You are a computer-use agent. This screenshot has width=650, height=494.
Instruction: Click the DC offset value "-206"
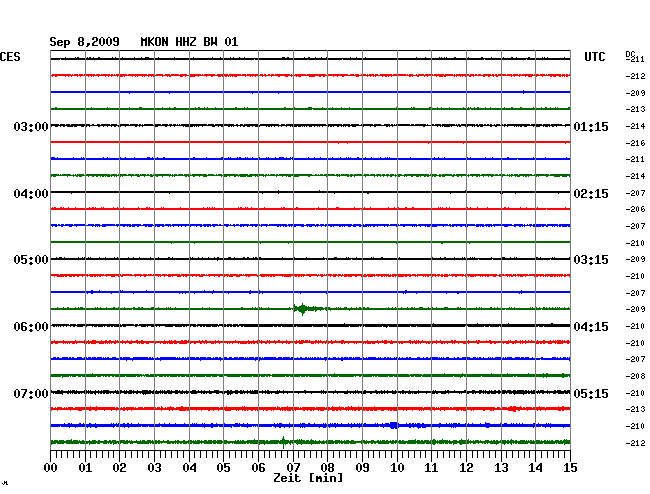click(x=635, y=209)
